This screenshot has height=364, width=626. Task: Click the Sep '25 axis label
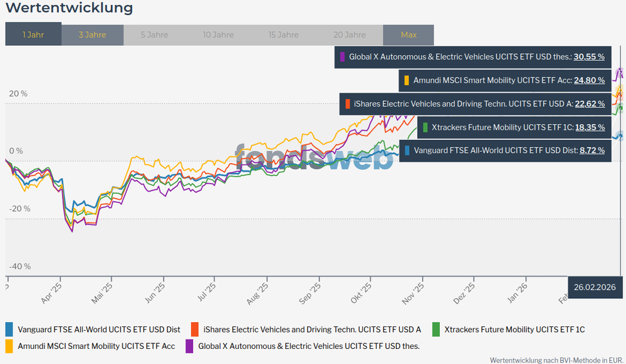[x=310, y=294]
